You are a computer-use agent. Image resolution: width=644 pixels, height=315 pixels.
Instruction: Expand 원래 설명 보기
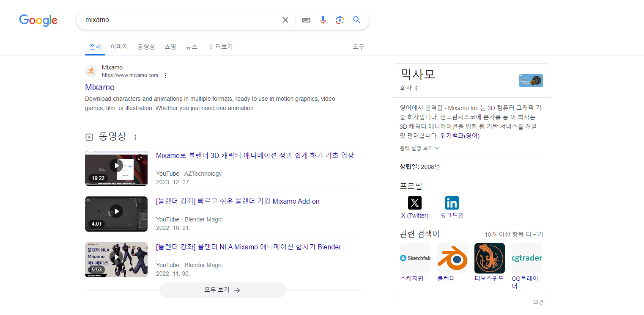point(419,148)
